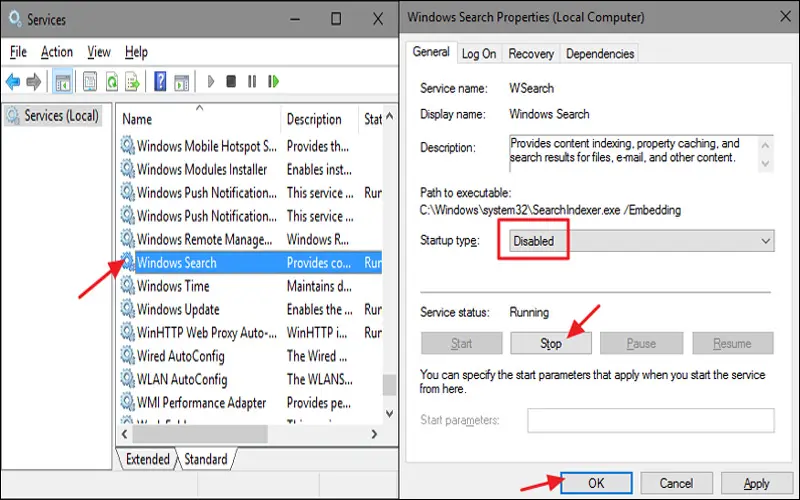This screenshot has height=500, width=800.
Task: Click gear icon of Windows Remote Management row
Action: tap(128, 239)
